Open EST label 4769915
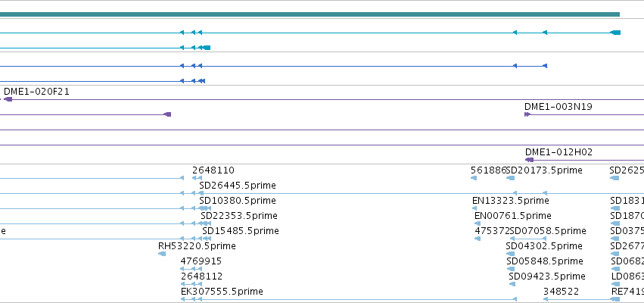The height and width of the screenshot is (303, 644). [201, 261]
